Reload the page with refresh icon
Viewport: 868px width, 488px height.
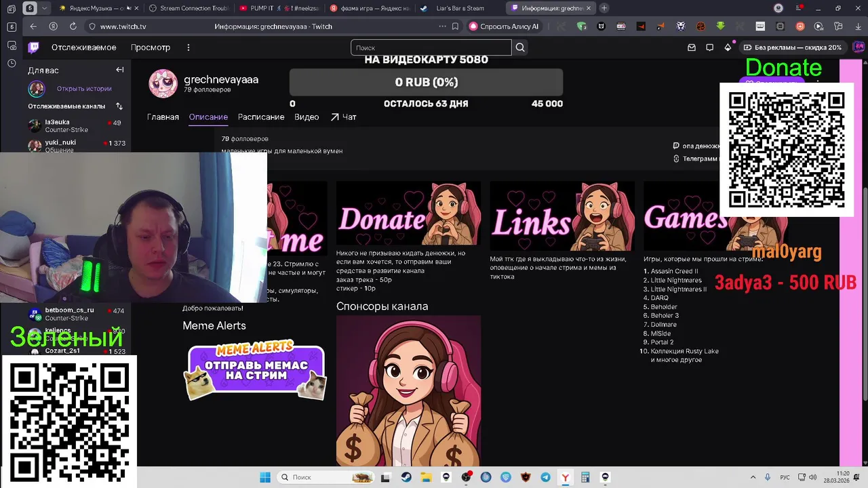point(73,26)
